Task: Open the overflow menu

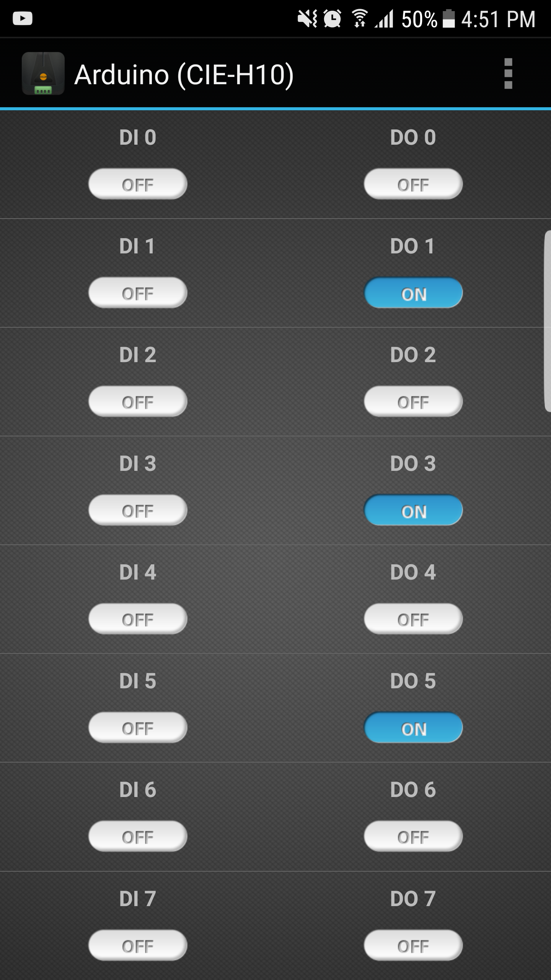Action: click(x=508, y=74)
